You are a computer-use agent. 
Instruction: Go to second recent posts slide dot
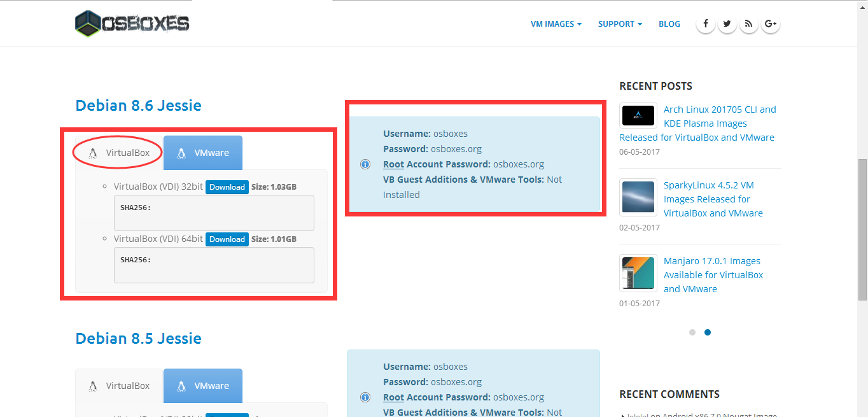708,332
